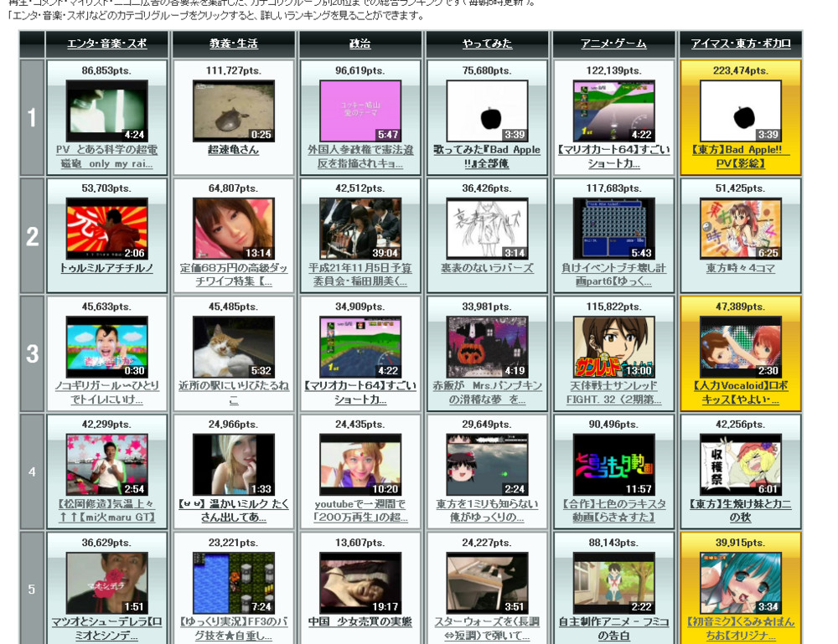838x644 pixels.
Task: Click the 【松岡修造】気温上々↑↑ link
Action: click(x=107, y=511)
